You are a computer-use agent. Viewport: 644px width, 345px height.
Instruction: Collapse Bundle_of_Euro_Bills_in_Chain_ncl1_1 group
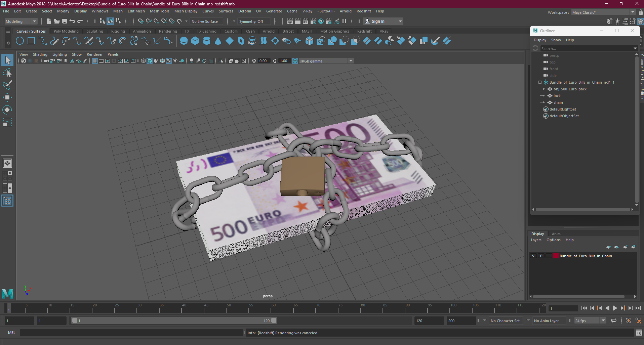tap(540, 82)
